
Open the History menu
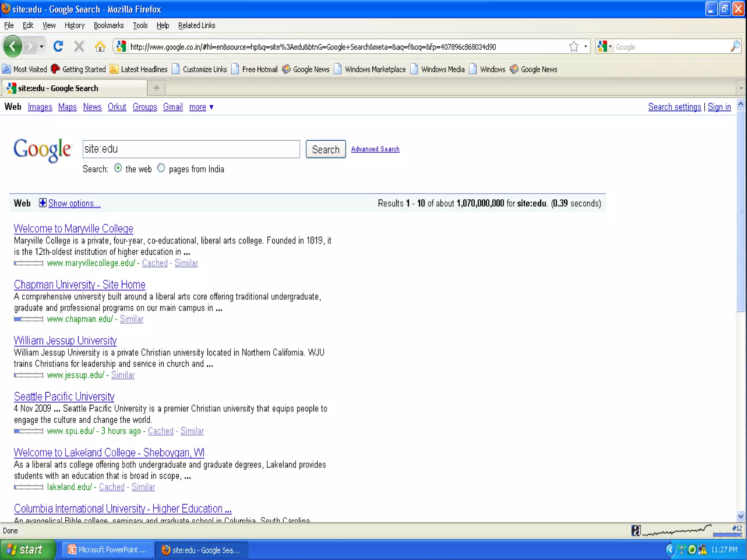tap(74, 25)
